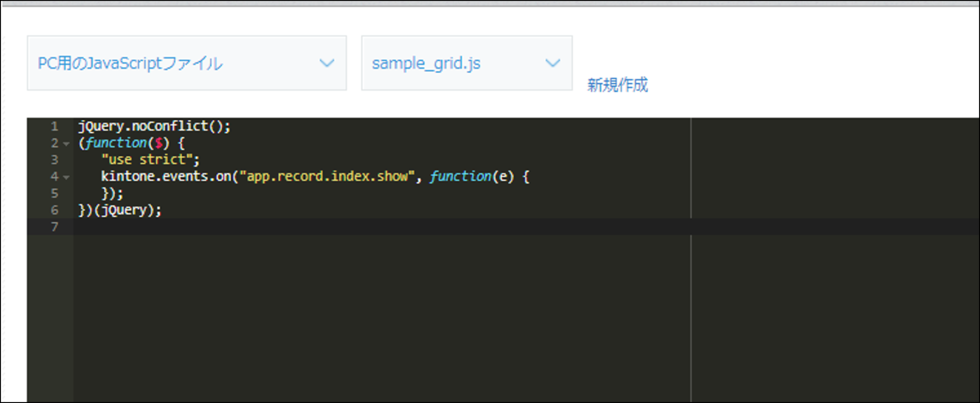Click the "use strict"; code line
Image resolution: width=980 pixels, height=403 pixels.
150,160
